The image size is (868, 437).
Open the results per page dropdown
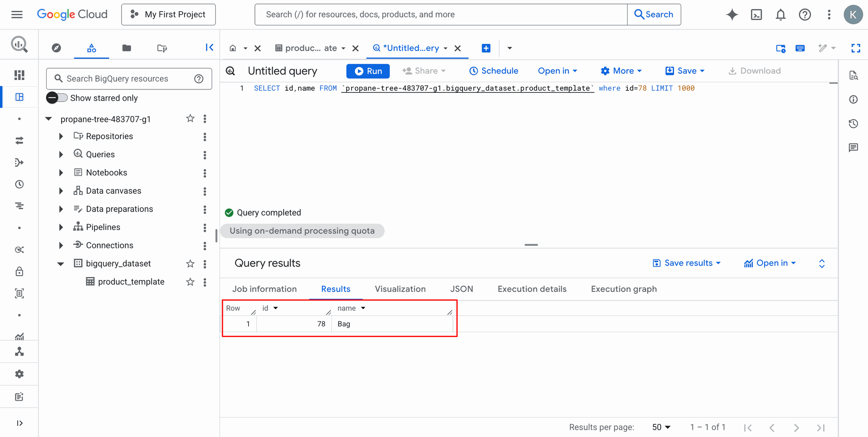coord(661,427)
